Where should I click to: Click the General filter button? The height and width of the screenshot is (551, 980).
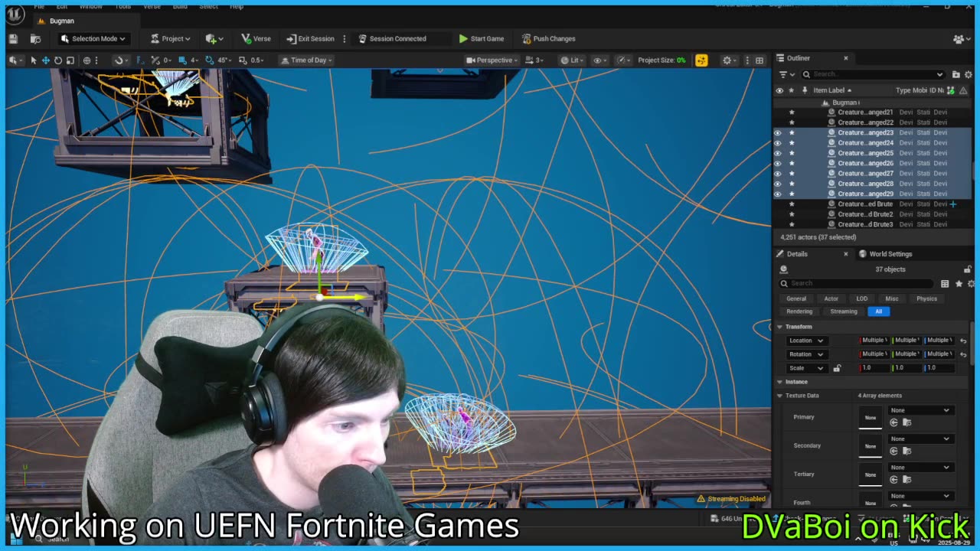[796, 298]
